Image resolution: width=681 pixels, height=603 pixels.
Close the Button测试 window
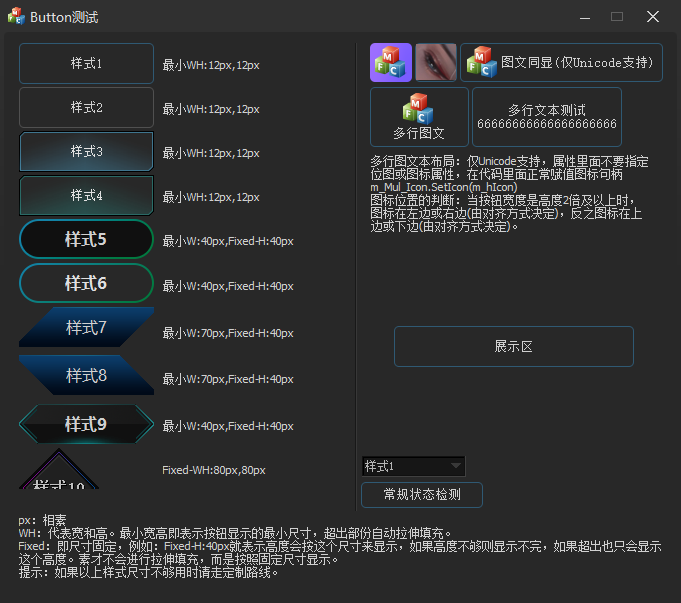tap(653, 17)
